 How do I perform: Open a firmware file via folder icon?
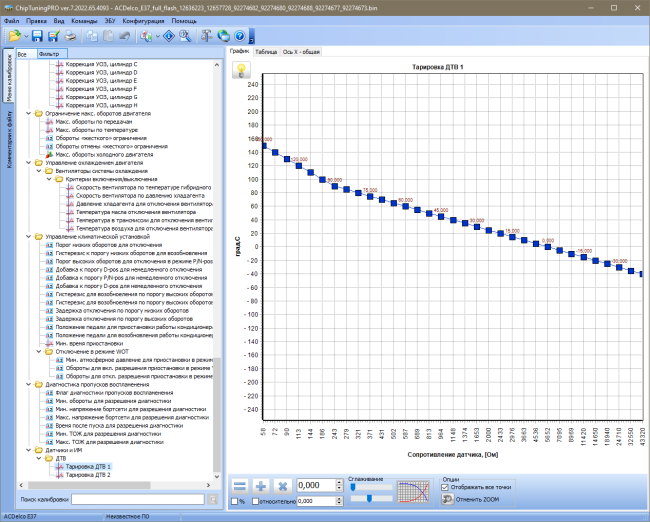click(15, 36)
